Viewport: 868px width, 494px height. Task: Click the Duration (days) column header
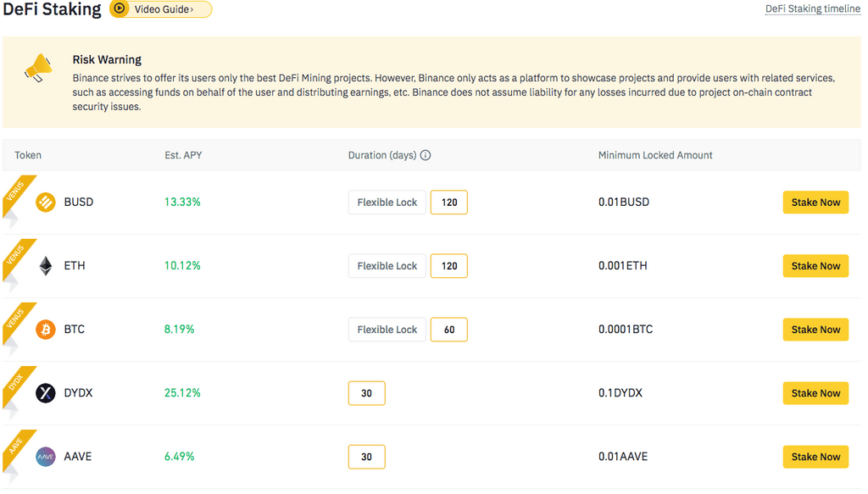click(x=382, y=155)
